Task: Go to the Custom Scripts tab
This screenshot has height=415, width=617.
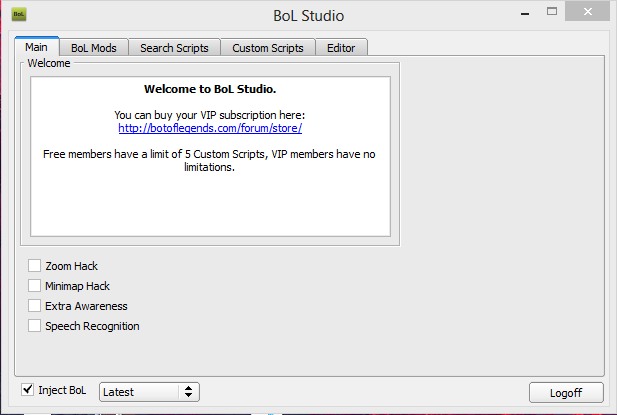Action: [x=268, y=48]
